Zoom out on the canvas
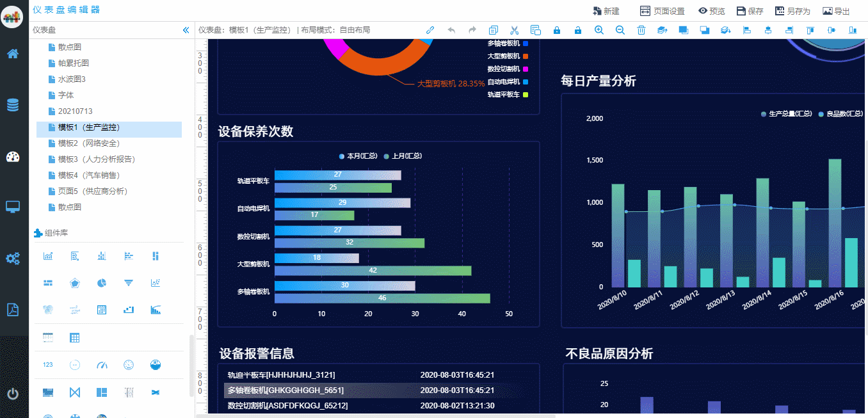Screen dimensions: 868x418 (620, 30)
